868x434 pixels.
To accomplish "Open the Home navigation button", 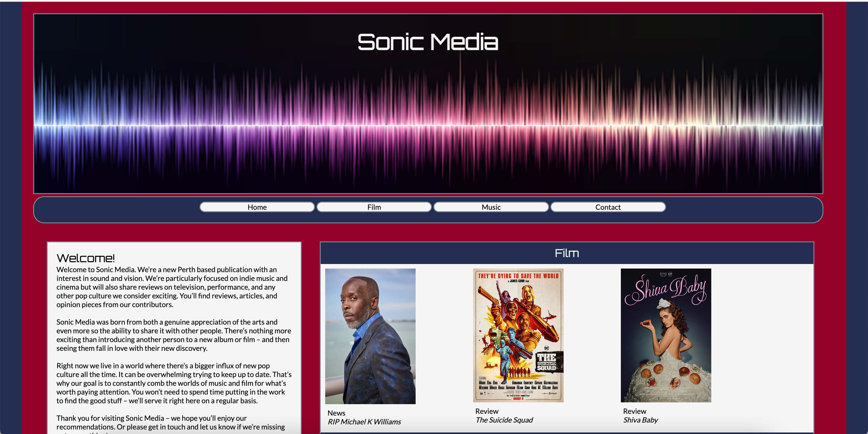I will [257, 207].
